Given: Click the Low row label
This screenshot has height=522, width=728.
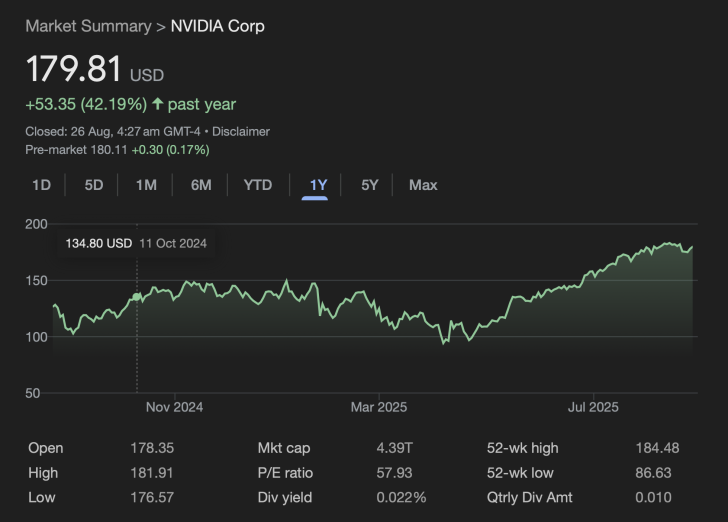Looking at the screenshot, I should pos(42,497).
